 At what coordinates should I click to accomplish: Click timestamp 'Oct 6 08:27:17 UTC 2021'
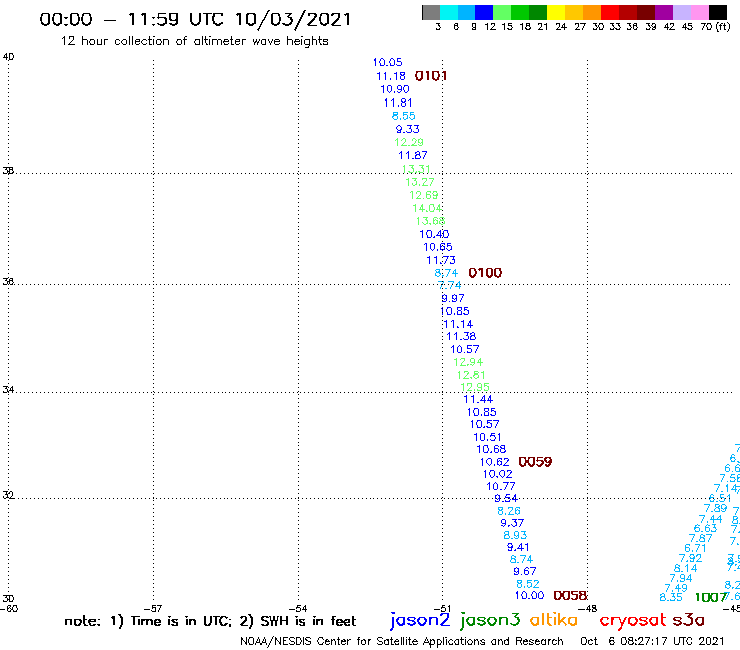(x=652, y=641)
